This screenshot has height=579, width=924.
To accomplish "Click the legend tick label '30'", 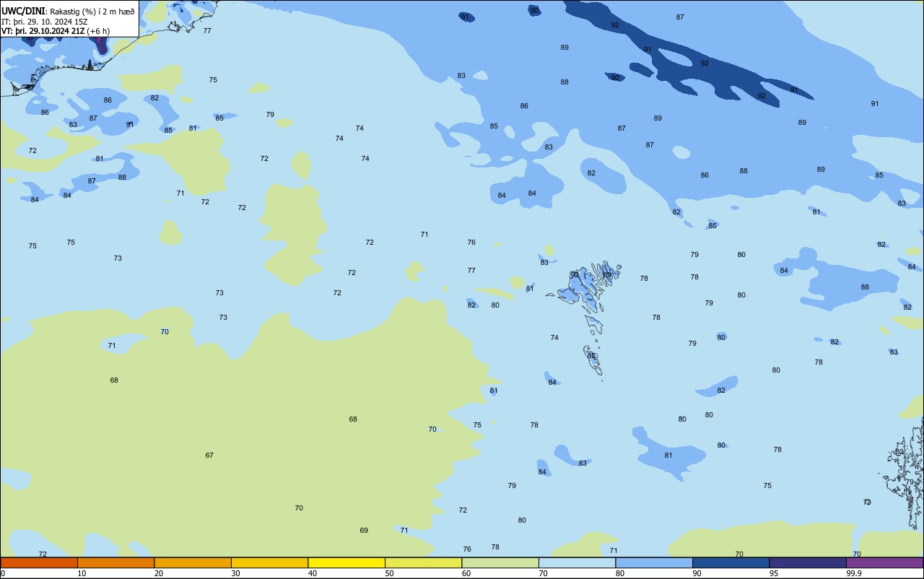I will 236,573.
